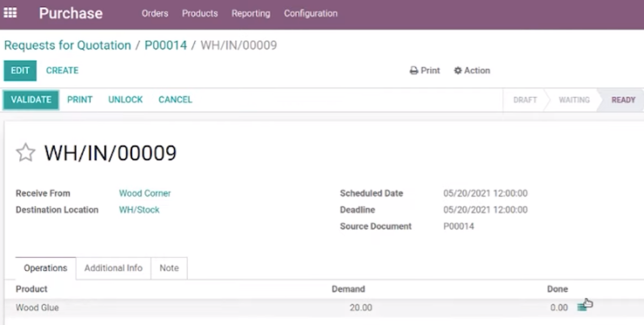Click the VALIDATE button
The height and width of the screenshot is (325, 644).
tap(31, 100)
